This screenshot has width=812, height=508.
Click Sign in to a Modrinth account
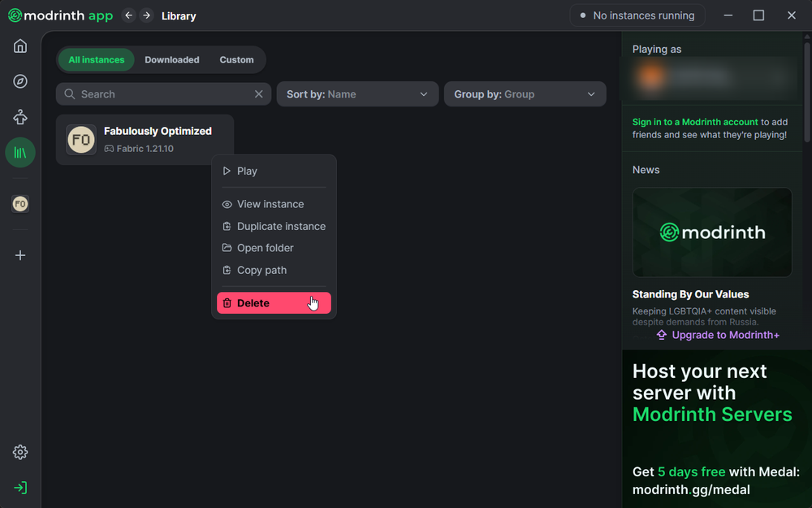[695, 122]
